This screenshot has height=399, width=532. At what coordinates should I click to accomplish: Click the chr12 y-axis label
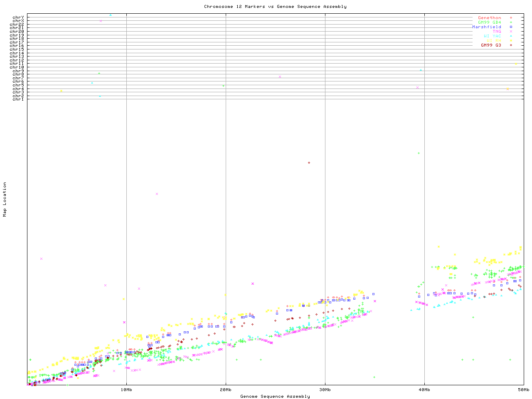pos(17,60)
